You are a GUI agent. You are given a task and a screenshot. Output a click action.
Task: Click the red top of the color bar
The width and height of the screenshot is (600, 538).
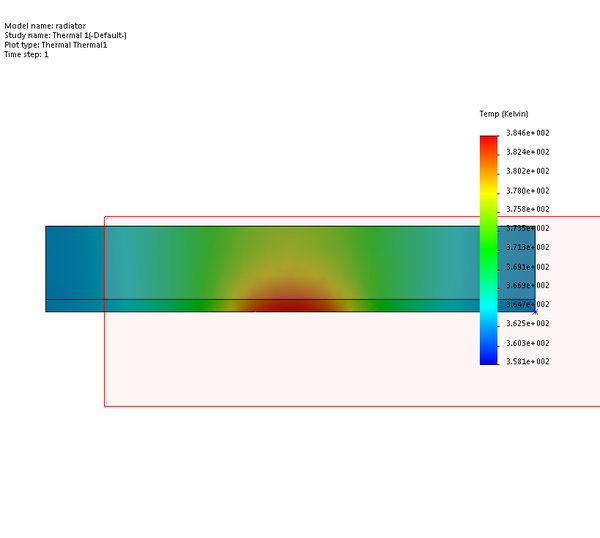point(489,142)
